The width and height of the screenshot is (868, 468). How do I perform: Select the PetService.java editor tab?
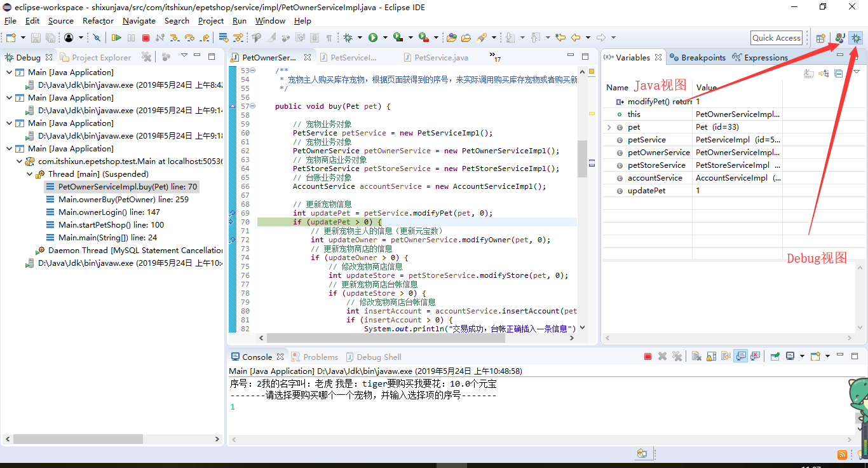click(x=440, y=57)
